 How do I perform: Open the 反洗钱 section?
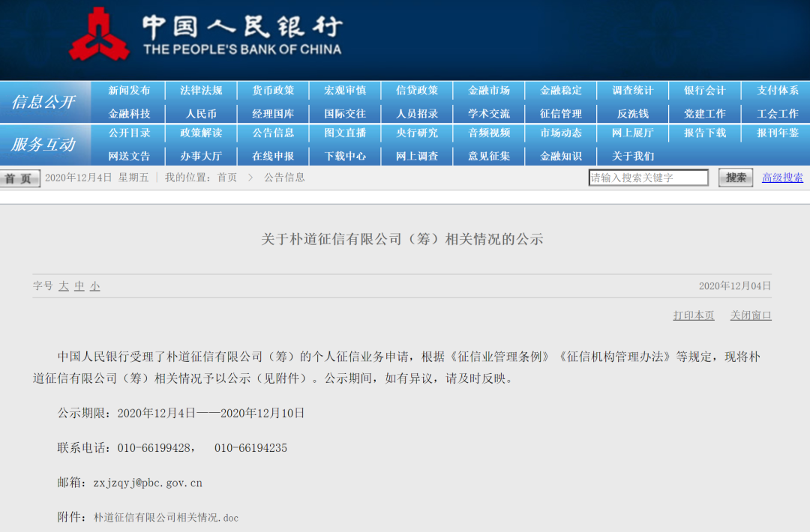[x=632, y=113]
